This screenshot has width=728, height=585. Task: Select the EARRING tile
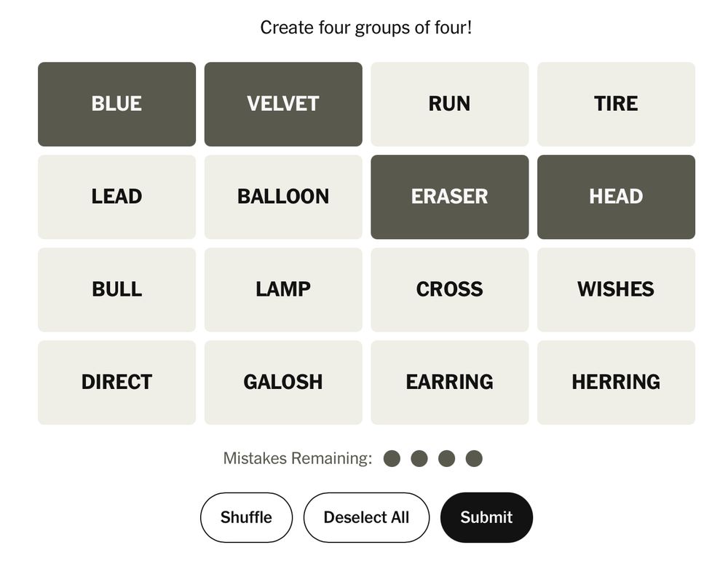click(450, 382)
